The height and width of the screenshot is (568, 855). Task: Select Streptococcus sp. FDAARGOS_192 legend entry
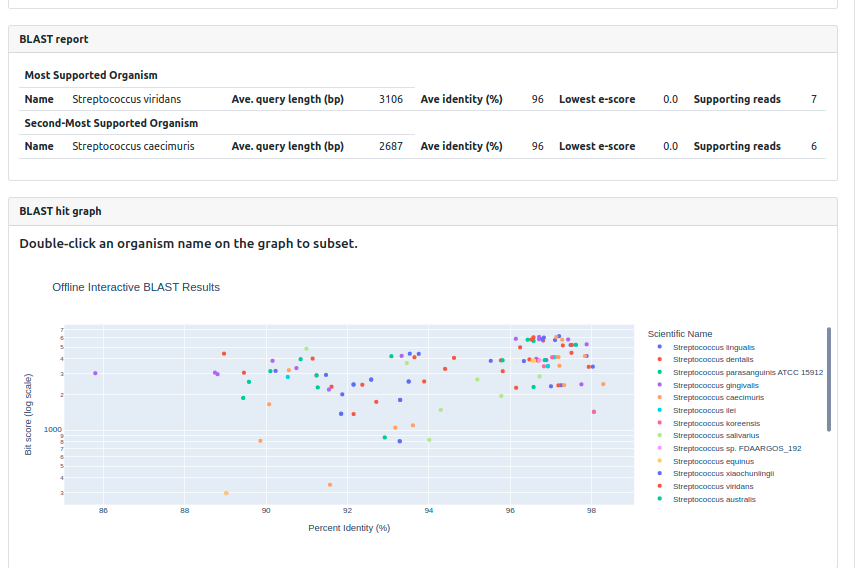pyautogui.click(x=736, y=448)
